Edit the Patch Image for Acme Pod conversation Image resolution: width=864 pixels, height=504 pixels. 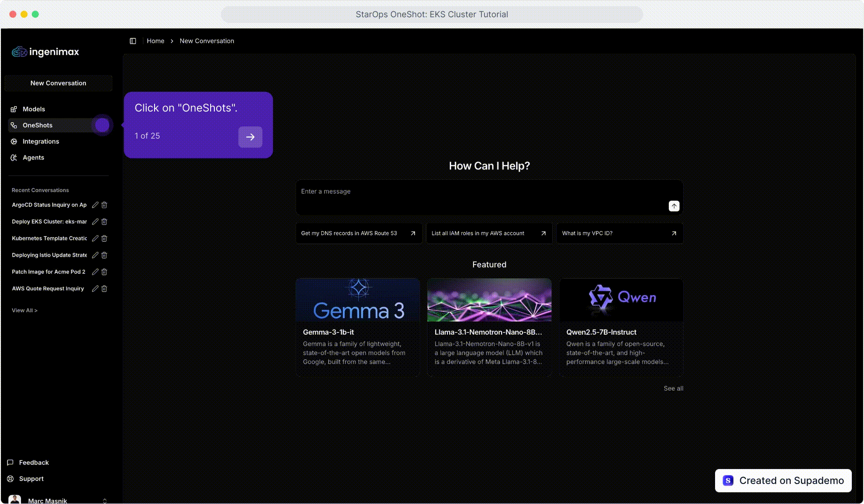point(95,272)
